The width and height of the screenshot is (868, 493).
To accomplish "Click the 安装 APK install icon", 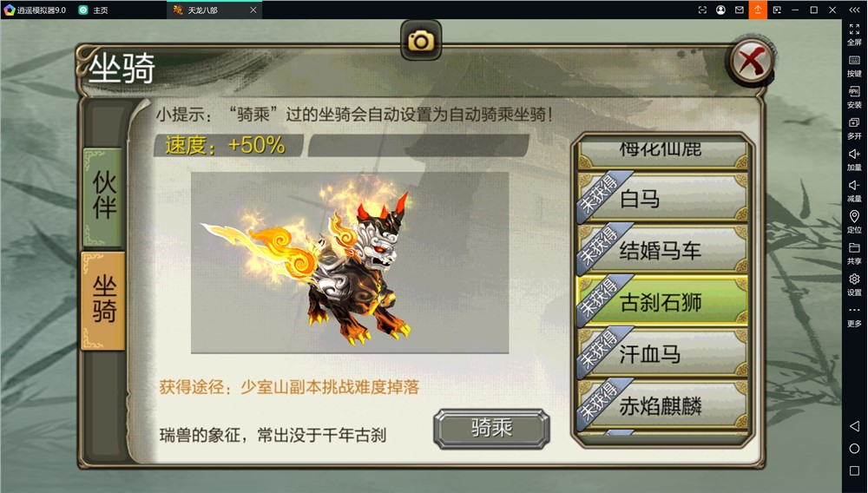I will coord(854,97).
